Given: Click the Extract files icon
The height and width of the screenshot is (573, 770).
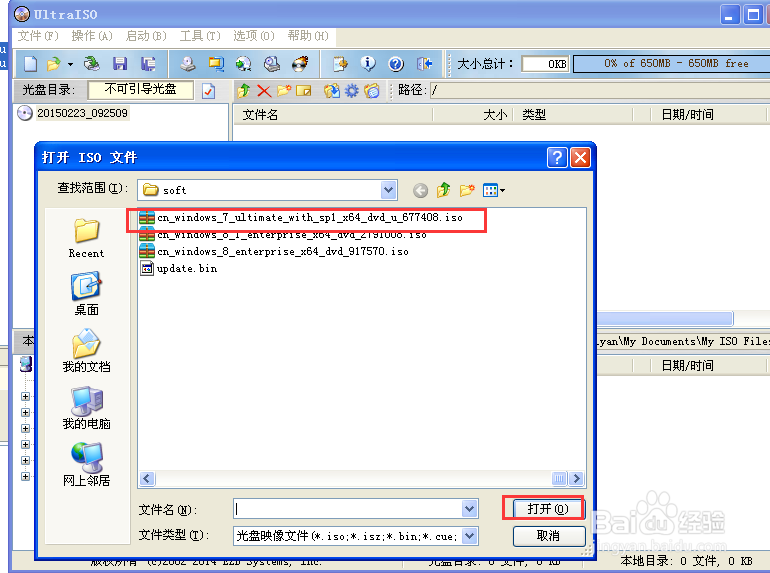Looking at the screenshot, I should 331,91.
